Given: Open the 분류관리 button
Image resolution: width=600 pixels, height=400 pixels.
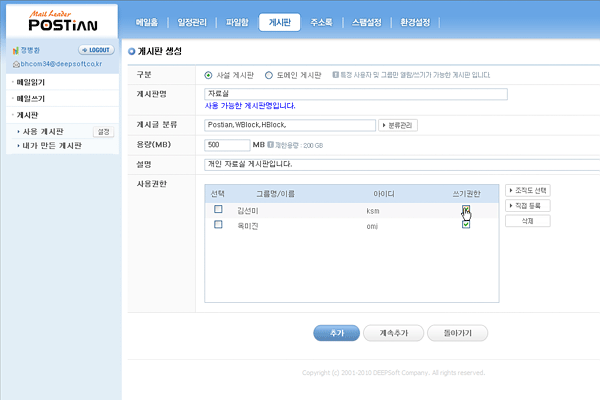Looking at the screenshot, I should click(x=398, y=125).
